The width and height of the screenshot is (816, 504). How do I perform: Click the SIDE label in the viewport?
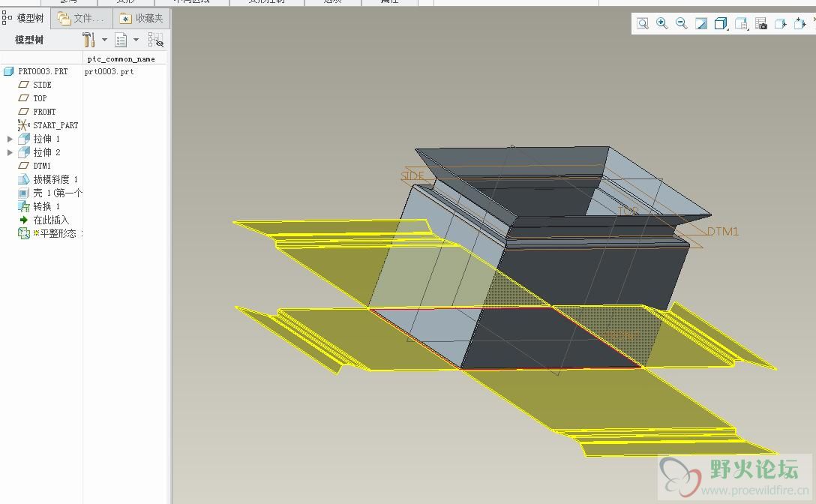point(412,176)
